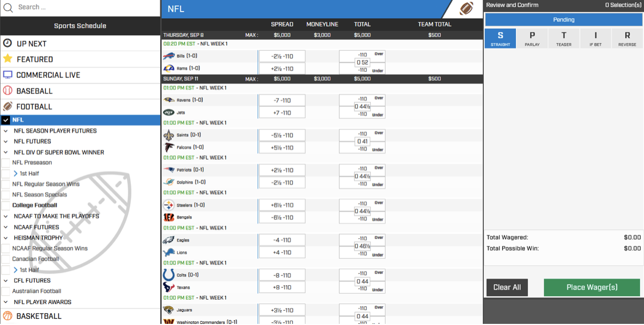Screen dimensions: 644x325
Task: Click the Patriots team logo
Action: pyautogui.click(x=169, y=170)
